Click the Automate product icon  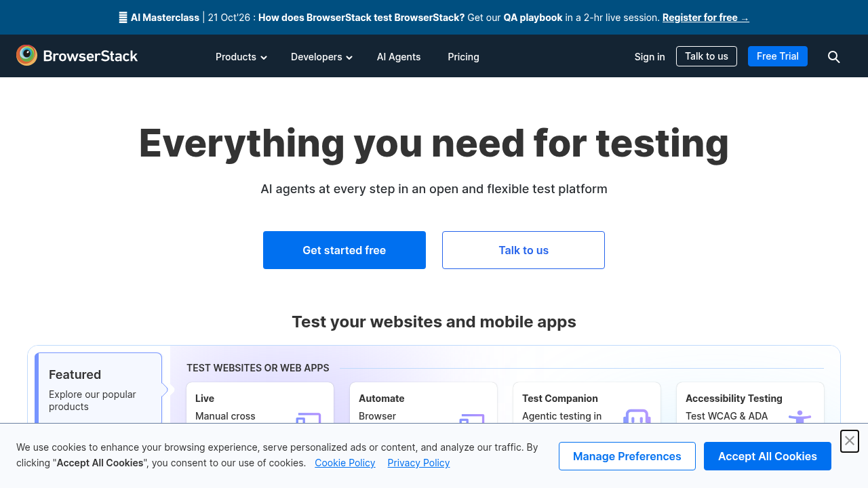click(472, 418)
